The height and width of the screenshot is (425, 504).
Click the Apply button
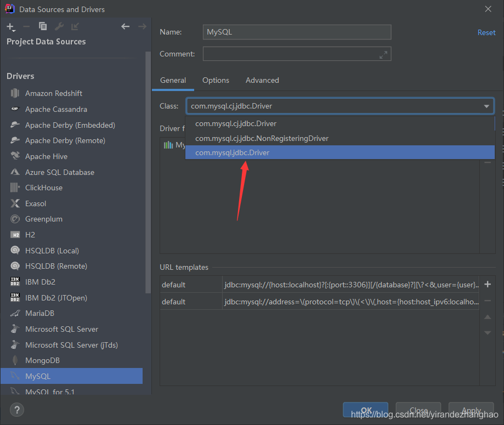pyautogui.click(x=471, y=410)
